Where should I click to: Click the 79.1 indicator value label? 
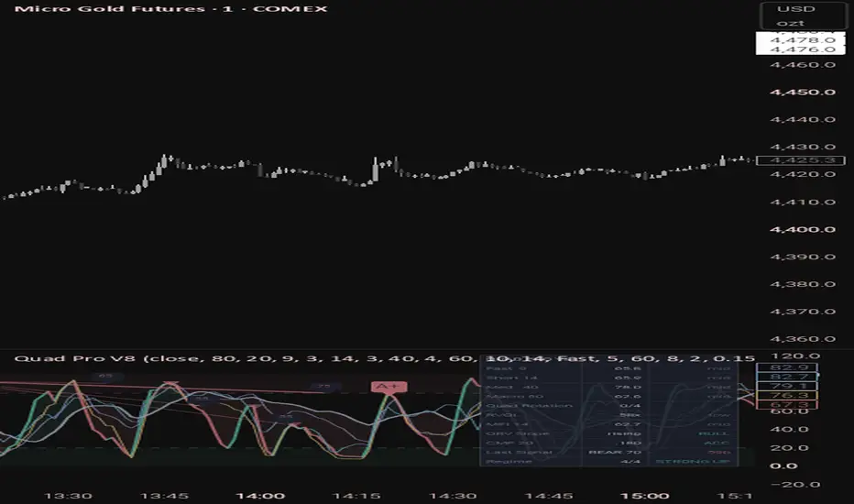click(x=787, y=387)
